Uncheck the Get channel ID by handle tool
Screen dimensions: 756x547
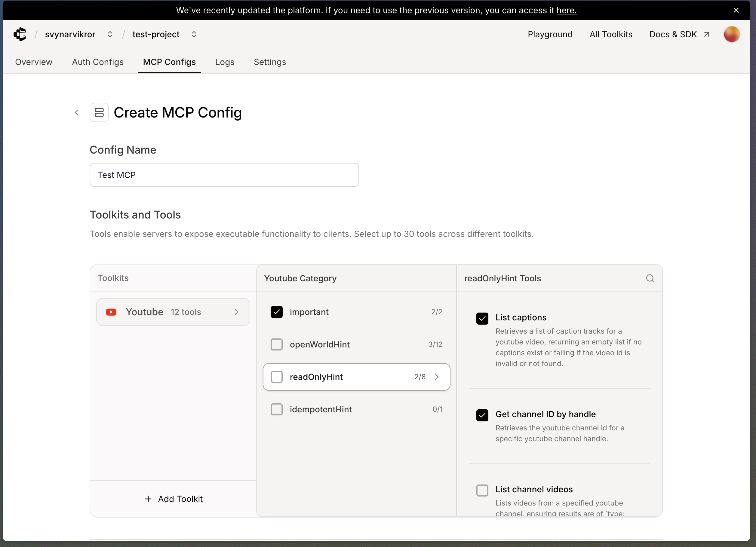point(482,415)
